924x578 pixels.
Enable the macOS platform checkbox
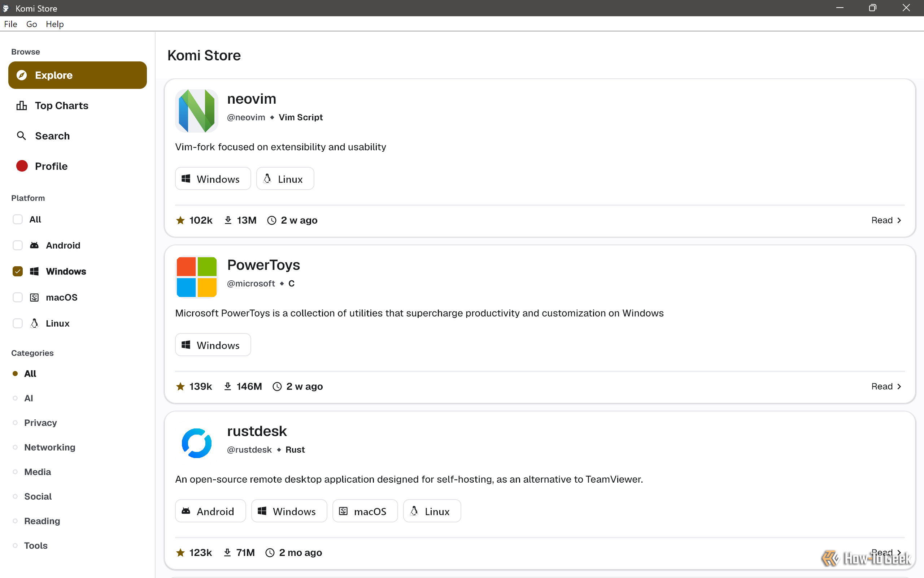click(x=18, y=297)
